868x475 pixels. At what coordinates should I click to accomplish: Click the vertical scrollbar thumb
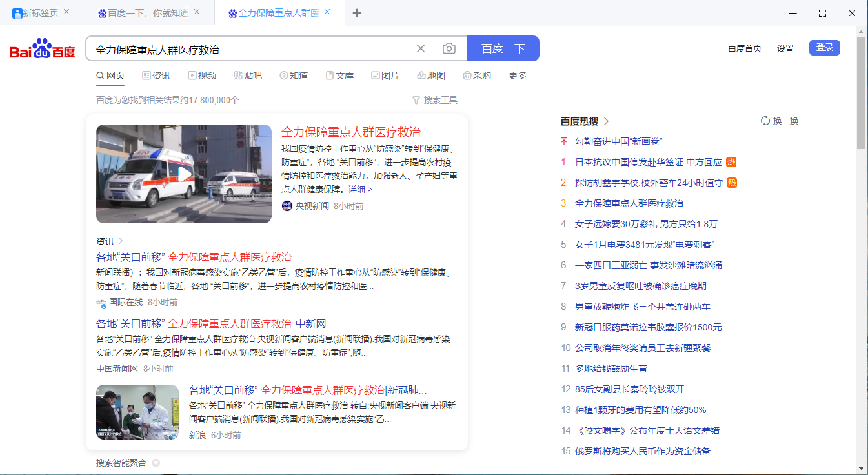point(862,94)
